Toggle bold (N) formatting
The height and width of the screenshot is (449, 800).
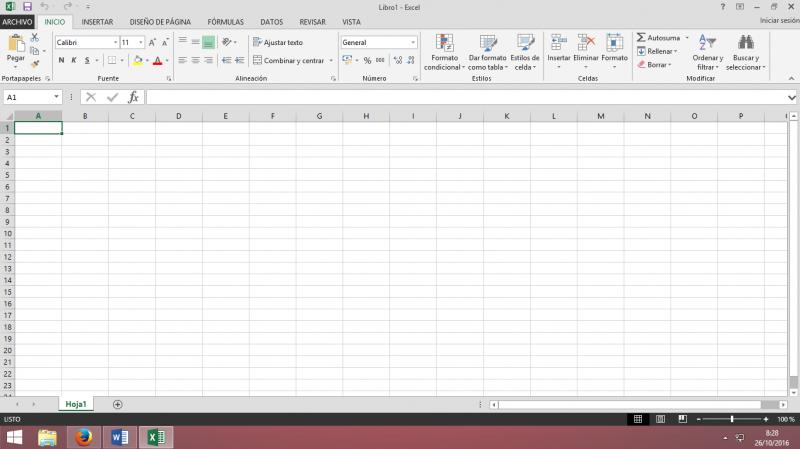(61, 61)
